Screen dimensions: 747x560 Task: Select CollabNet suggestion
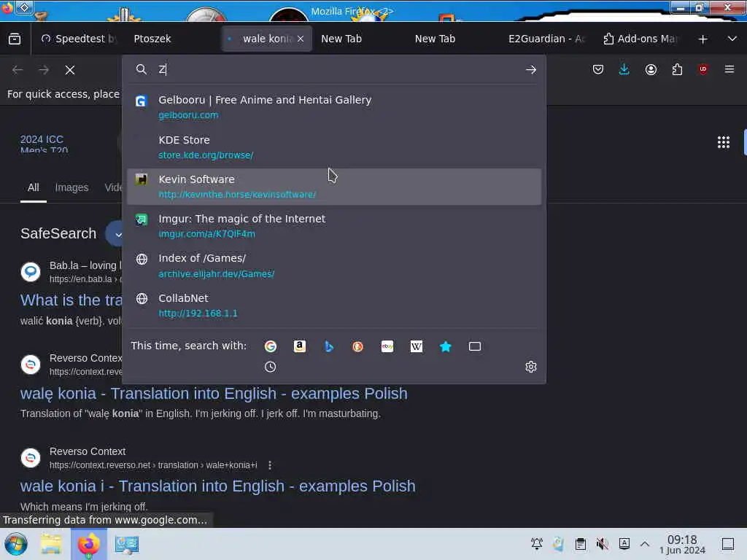pos(334,306)
